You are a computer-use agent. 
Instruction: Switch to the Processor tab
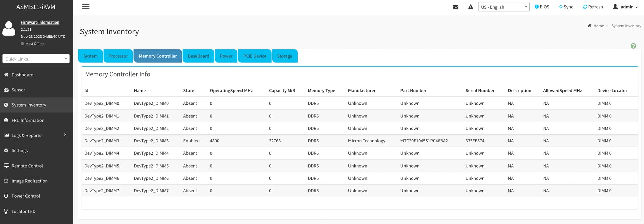coord(118,56)
